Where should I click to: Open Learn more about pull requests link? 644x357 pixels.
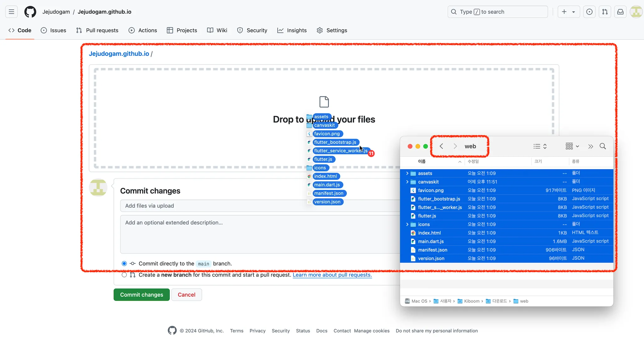tap(332, 275)
